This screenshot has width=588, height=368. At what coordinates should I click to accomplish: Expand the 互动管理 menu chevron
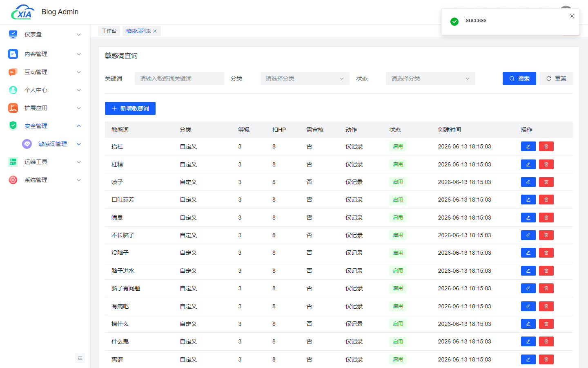(x=79, y=72)
